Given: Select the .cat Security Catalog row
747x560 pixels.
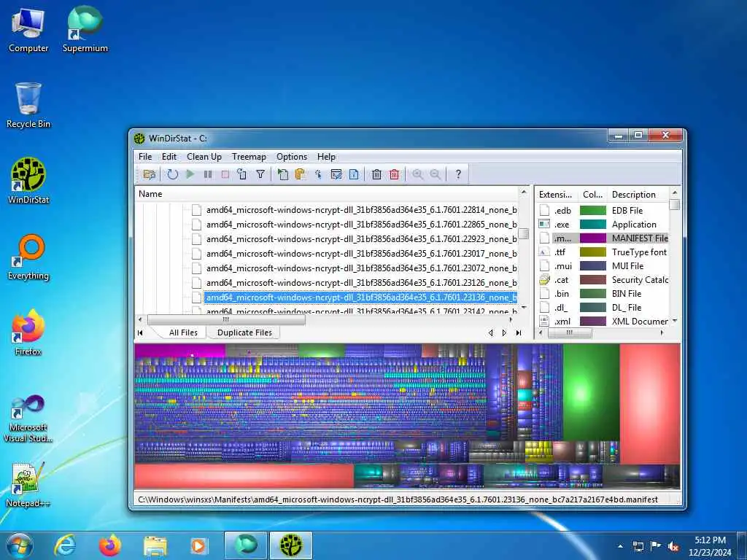Looking at the screenshot, I should (603, 279).
